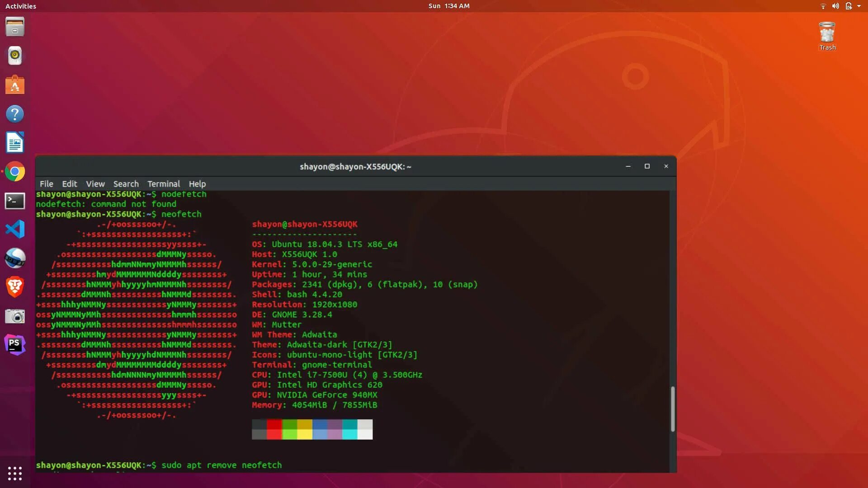This screenshot has height=488, width=868.
Task: Open the File menu in terminal
Action: [46, 184]
